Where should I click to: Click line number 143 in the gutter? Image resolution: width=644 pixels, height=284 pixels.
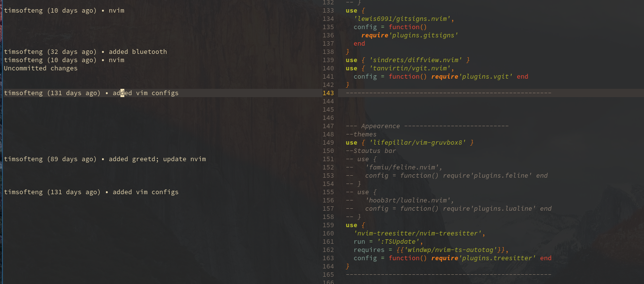(x=328, y=93)
